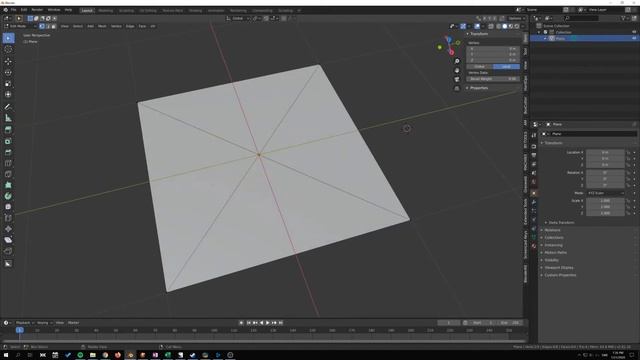Image resolution: width=640 pixels, height=360 pixels.
Task: Open the File menu
Action: click(13, 10)
